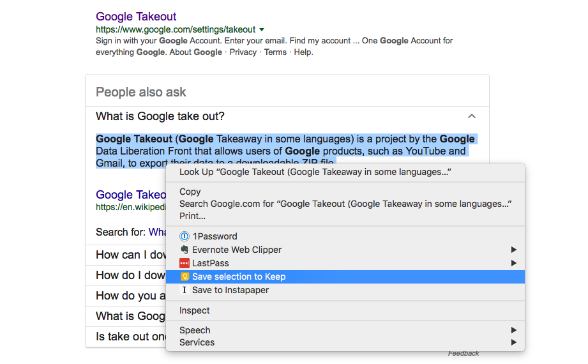Open the dropdown arrow next to the takeout URL
The height and width of the screenshot is (364, 588).
[262, 29]
